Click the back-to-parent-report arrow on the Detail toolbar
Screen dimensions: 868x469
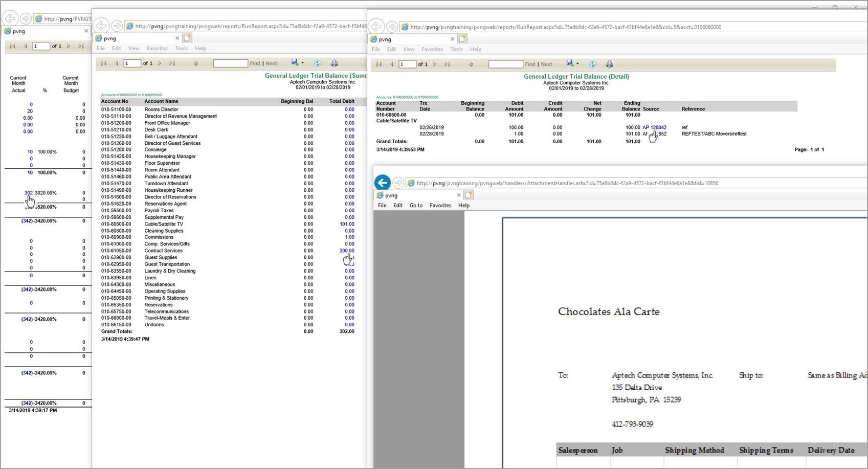[x=471, y=64]
